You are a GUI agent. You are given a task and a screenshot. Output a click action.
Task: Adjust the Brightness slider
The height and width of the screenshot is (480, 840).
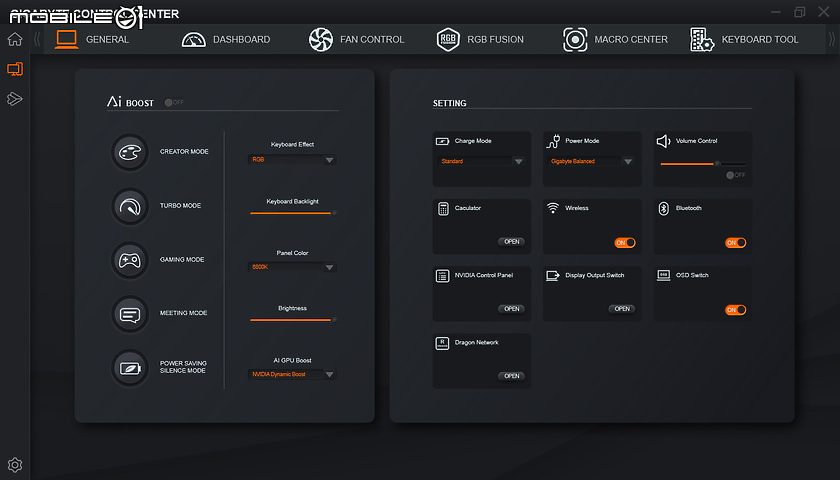pos(292,320)
